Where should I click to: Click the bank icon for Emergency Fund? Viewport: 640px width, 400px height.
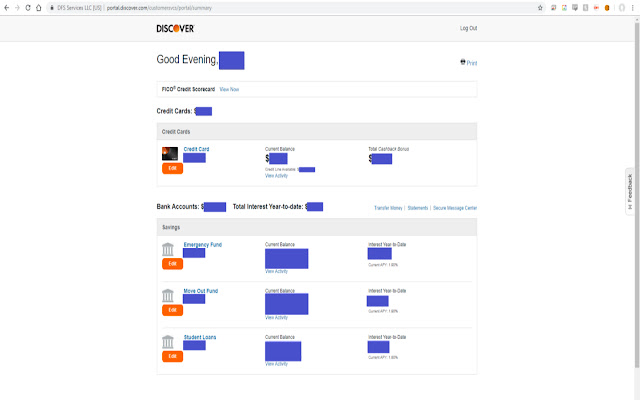168,249
